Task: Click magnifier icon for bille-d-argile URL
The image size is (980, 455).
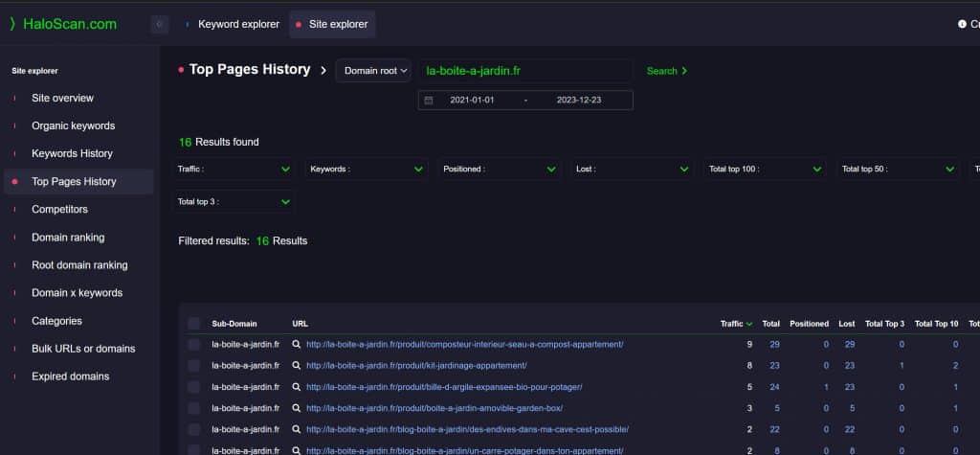Action: pyautogui.click(x=297, y=387)
